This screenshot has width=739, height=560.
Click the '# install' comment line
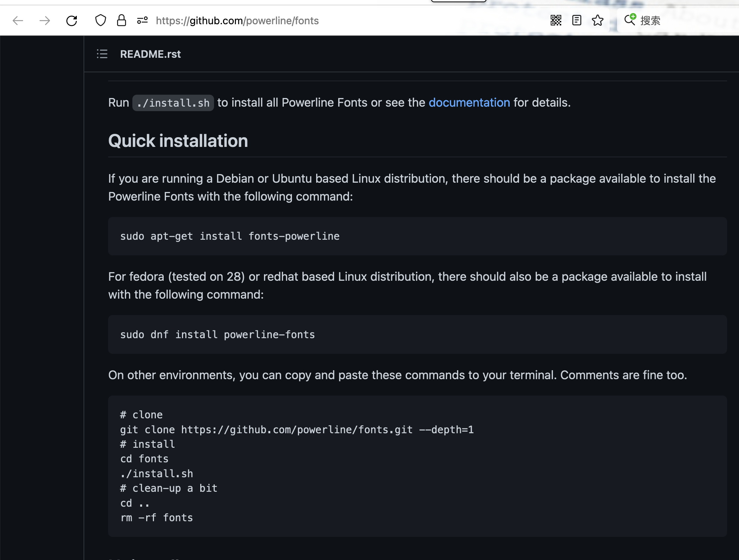(x=147, y=444)
